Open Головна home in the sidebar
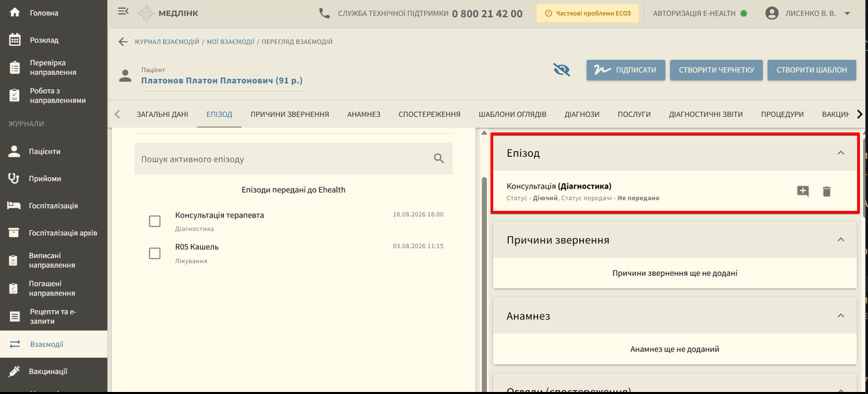Viewport: 868px width, 394px height. [x=53, y=13]
